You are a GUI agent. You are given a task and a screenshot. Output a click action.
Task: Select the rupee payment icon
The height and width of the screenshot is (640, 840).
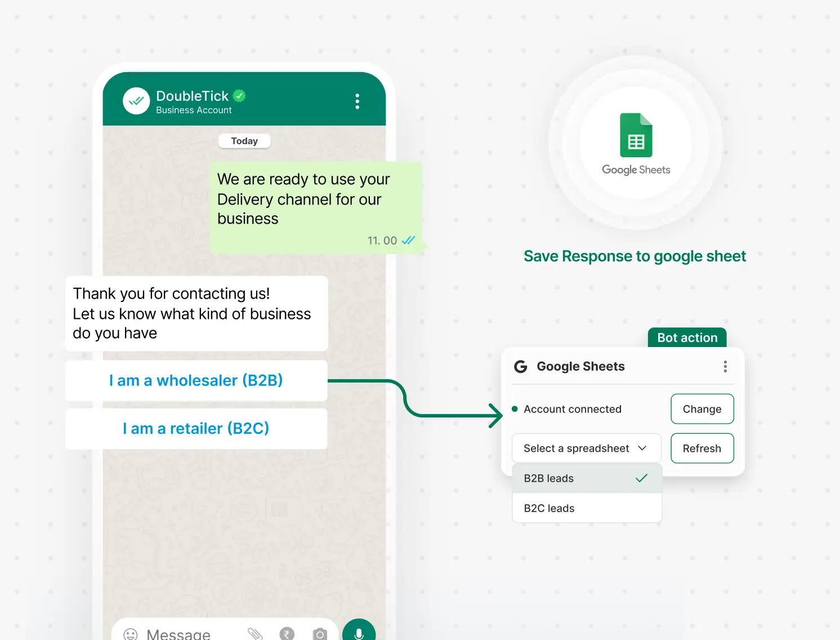(287, 633)
